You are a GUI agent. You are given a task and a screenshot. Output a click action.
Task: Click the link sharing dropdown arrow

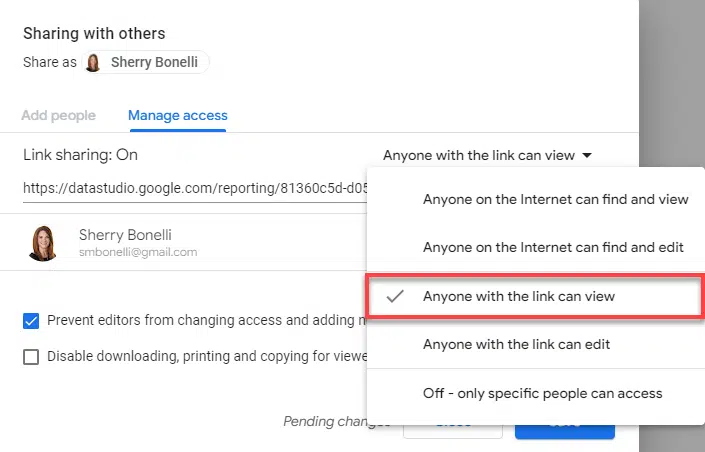tap(588, 155)
